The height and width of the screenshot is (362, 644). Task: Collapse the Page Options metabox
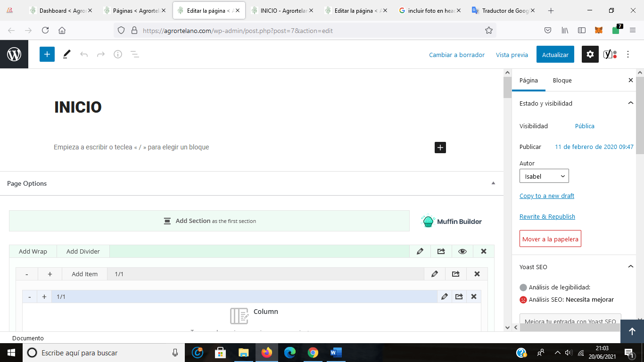coord(493,183)
